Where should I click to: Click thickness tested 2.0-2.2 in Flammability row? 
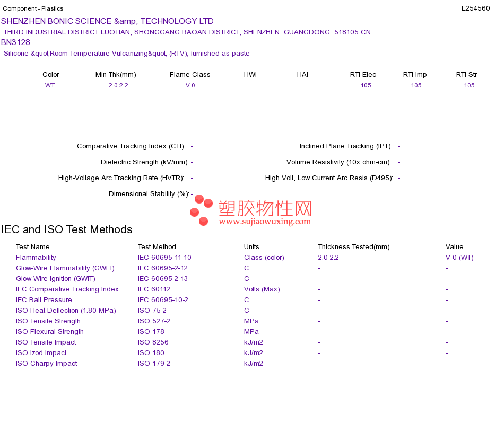[328, 257]
